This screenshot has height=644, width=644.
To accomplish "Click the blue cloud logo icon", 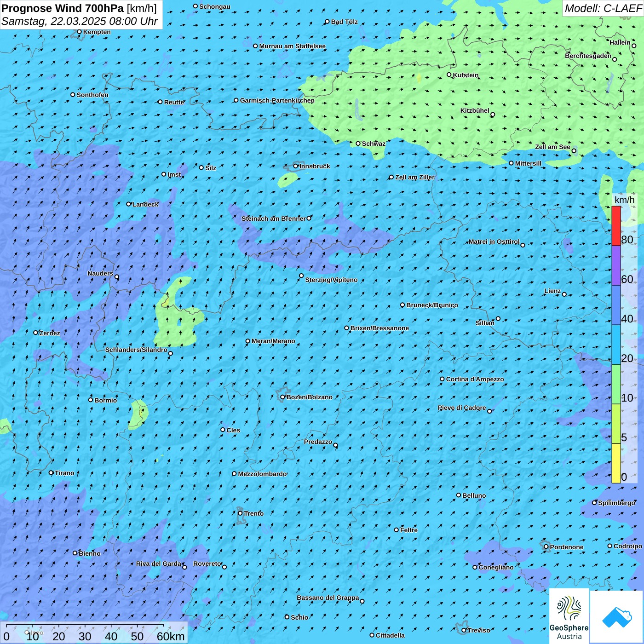I will [616, 617].
